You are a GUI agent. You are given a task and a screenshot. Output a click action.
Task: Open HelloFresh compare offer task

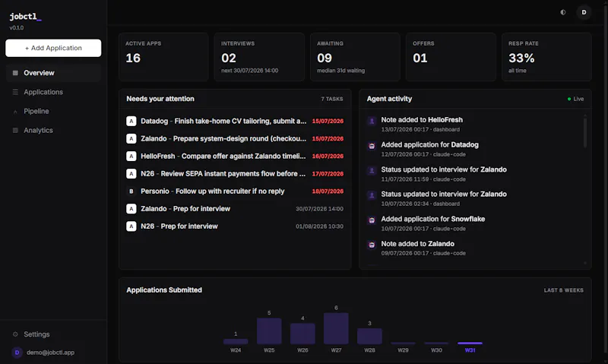coord(235,157)
